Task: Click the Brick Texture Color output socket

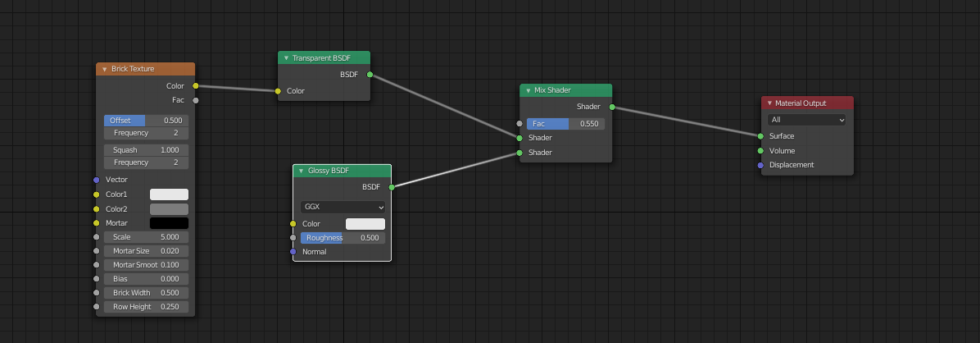Action: click(195, 85)
